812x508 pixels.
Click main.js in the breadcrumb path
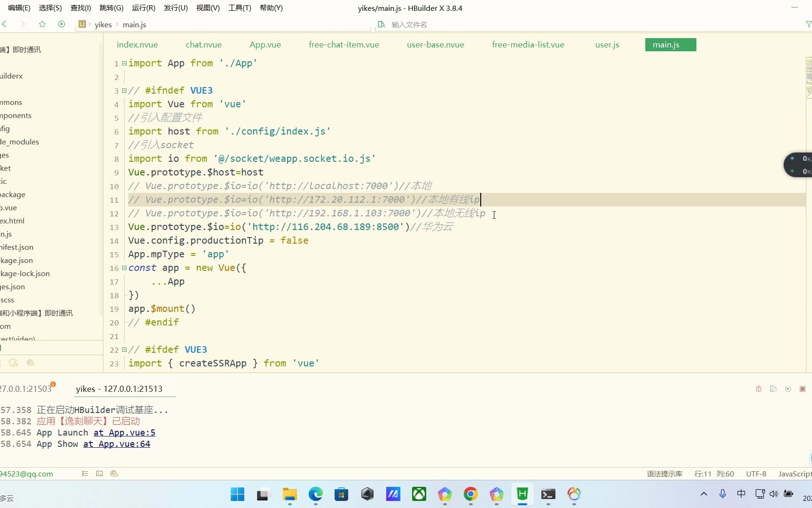point(134,24)
